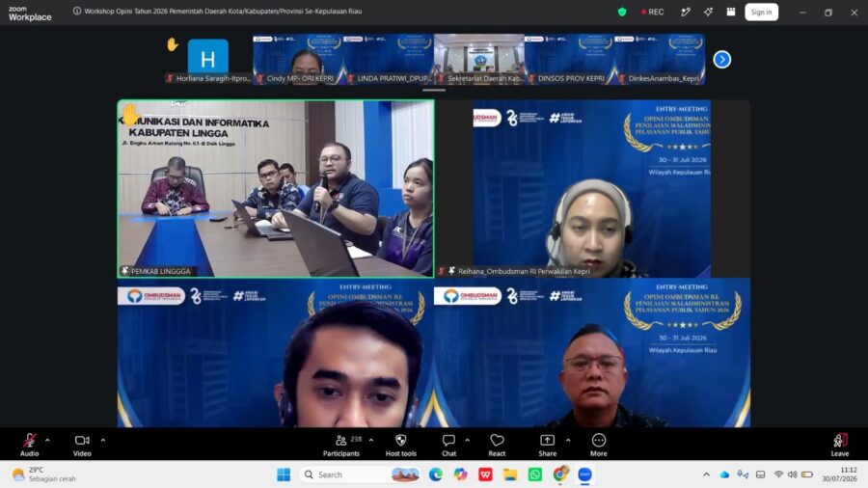Image resolution: width=868 pixels, height=488 pixels.
Task: Open Host tools shield
Action: pyautogui.click(x=401, y=445)
